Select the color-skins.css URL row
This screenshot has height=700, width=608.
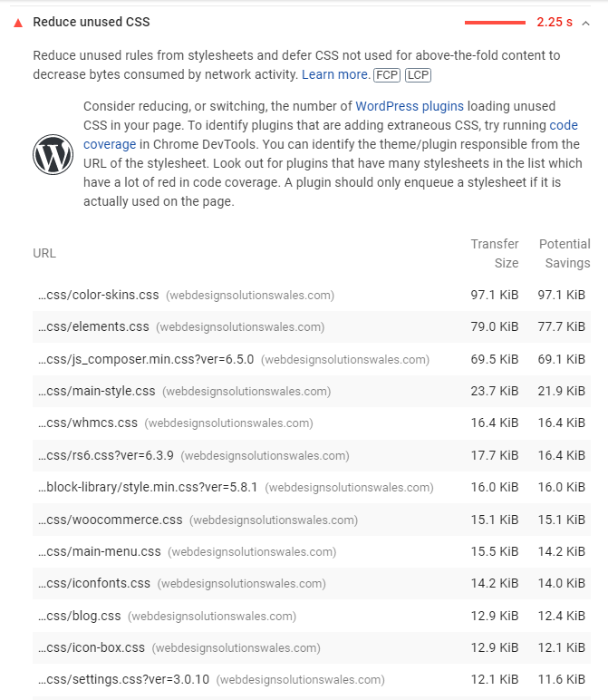point(312,295)
